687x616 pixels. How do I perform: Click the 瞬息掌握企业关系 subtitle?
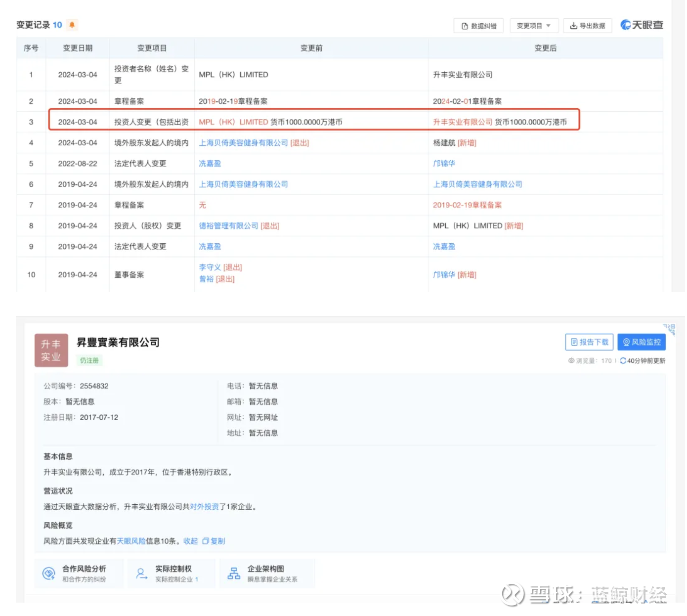pyautogui.click(x=272, y=579)
